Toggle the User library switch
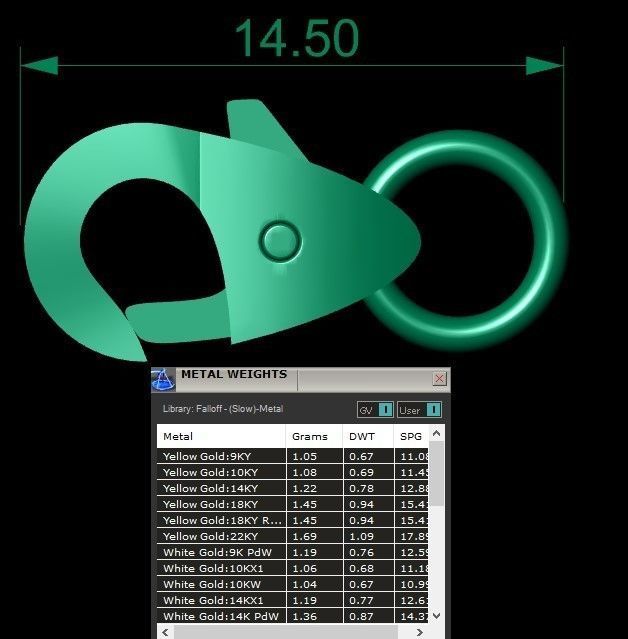628x639 pixels. point(419,410)
